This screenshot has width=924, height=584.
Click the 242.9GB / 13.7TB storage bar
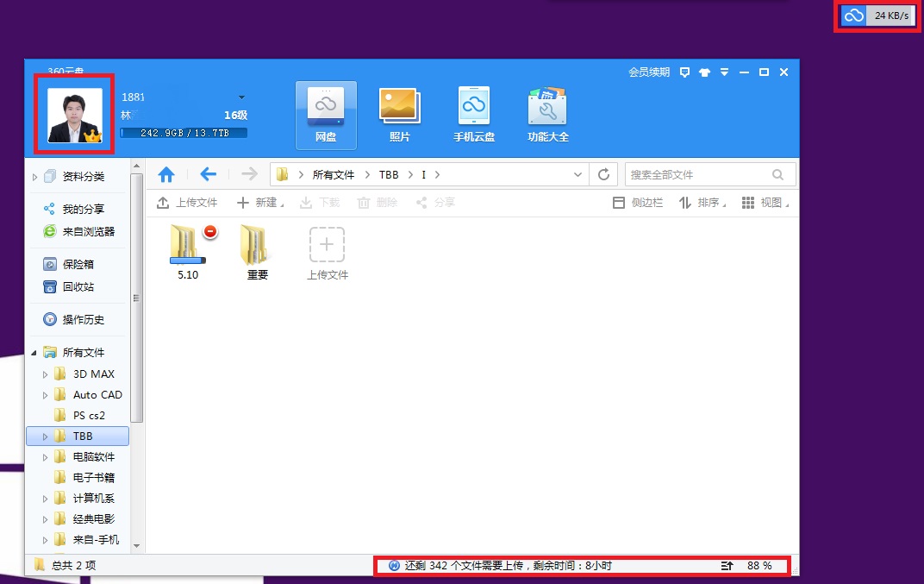coord(184,134)
